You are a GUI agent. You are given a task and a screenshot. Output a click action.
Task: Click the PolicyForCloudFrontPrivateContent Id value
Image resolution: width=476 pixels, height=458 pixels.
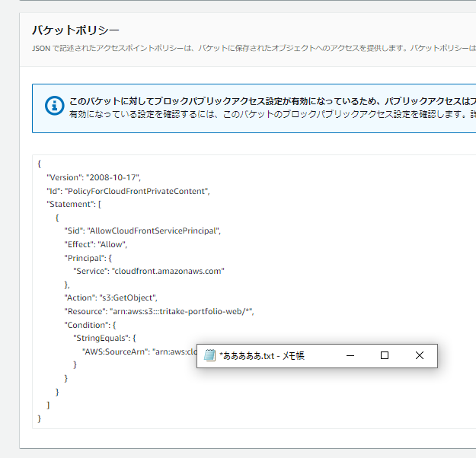(137, 191)
